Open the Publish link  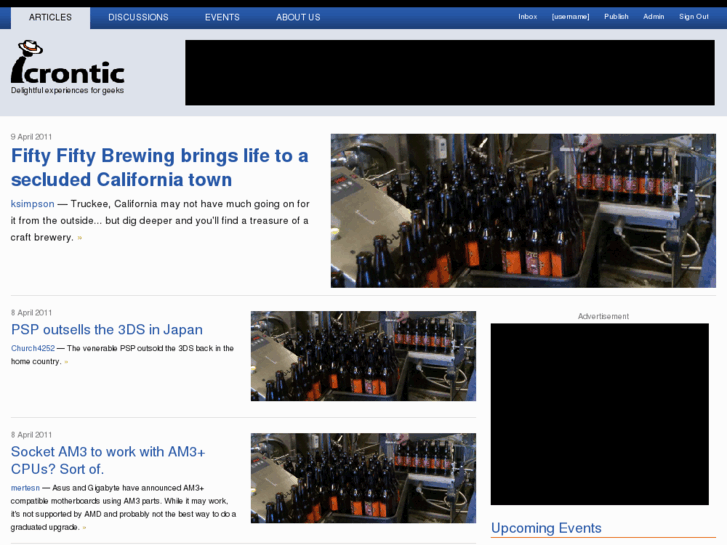616,17
